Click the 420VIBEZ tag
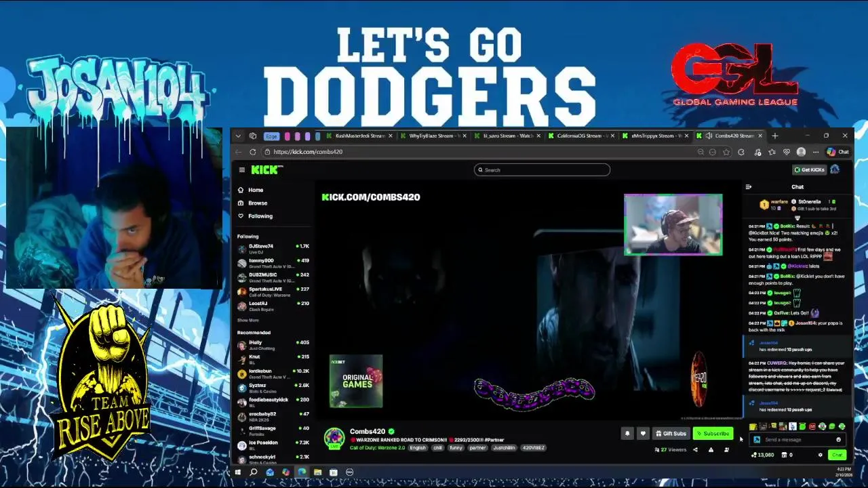This screenshot has height=488, width=868. point(533,448)
